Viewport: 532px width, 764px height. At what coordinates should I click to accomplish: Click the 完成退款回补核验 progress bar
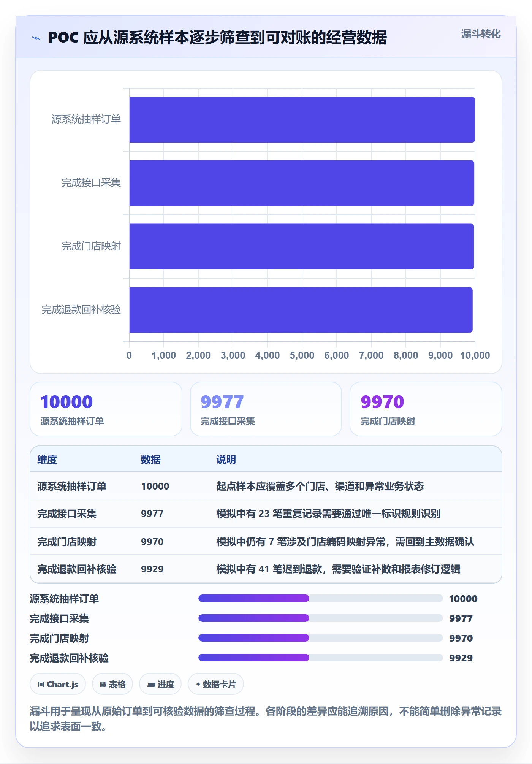point(320,658)
